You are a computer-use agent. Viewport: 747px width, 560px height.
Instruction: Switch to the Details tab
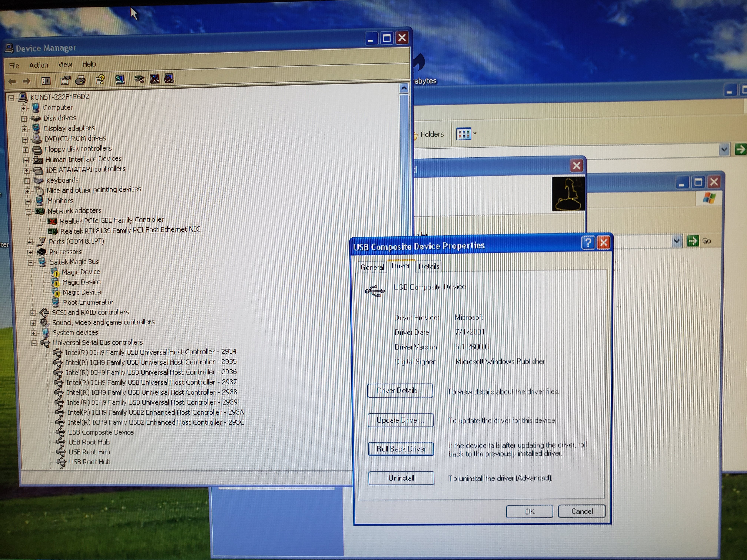429,267
